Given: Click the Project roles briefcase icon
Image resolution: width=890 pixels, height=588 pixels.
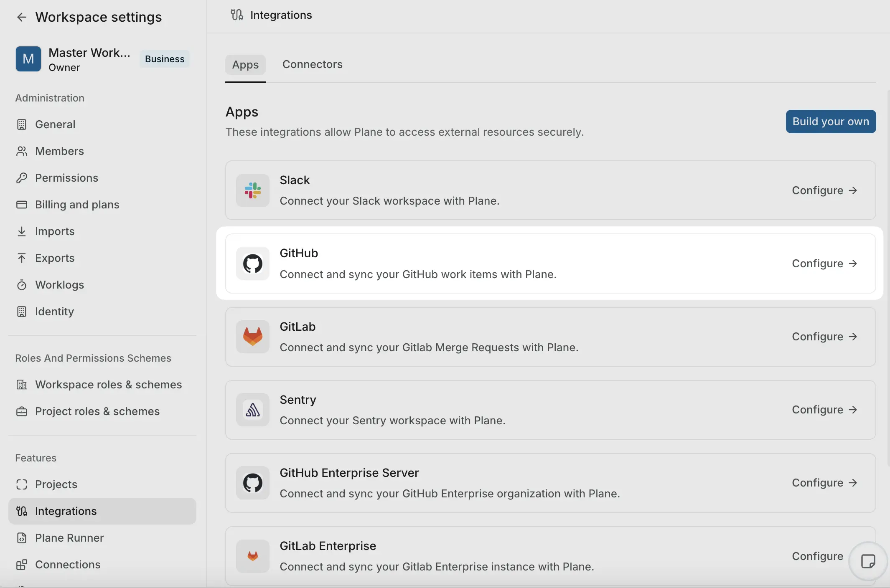Looking at the screenshot, I should point(22,411).
